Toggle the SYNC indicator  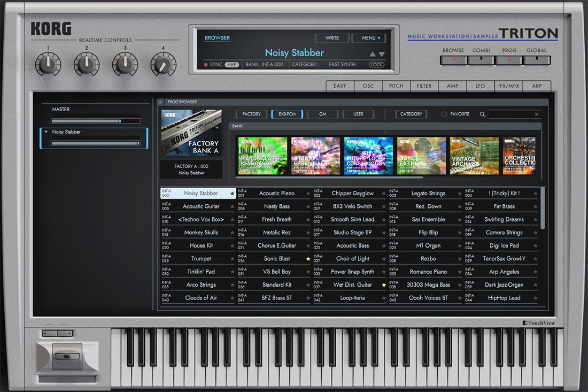click(x=206, y=65)
